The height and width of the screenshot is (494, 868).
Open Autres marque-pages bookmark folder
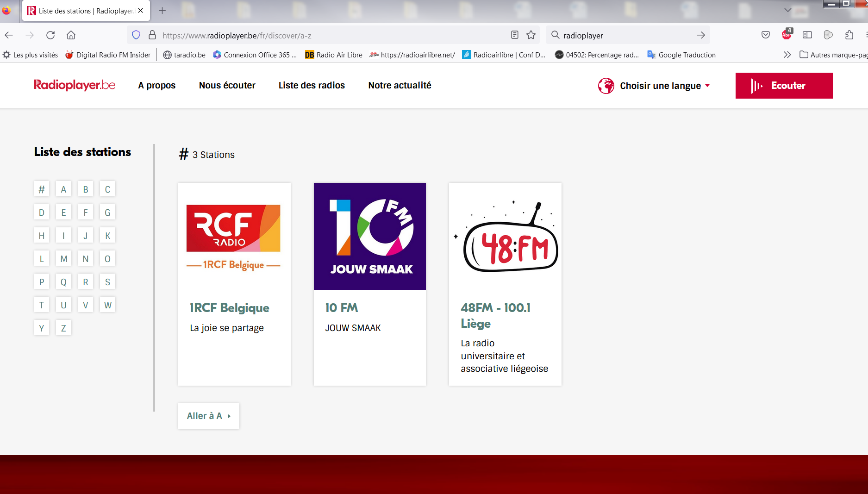click(834, 55)
